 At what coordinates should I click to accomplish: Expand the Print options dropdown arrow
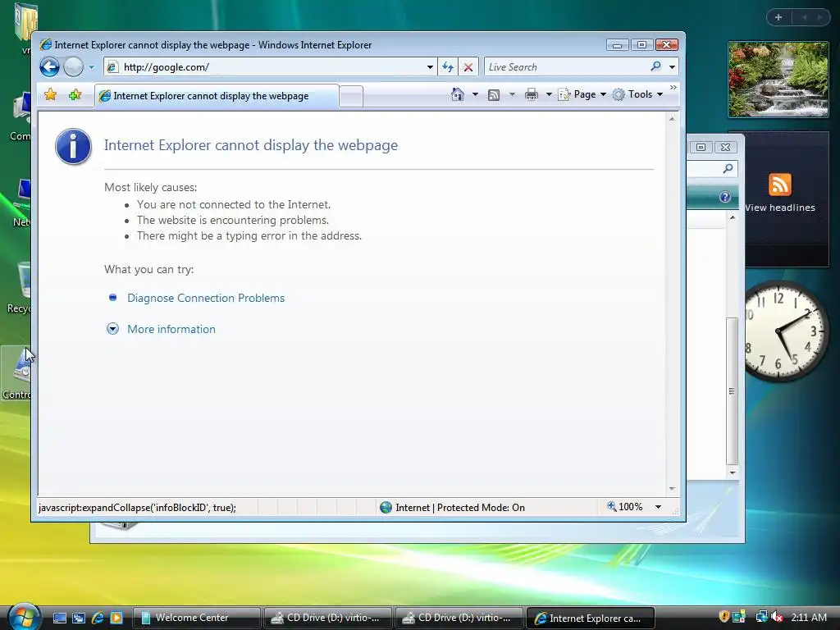pyautogui.click(x=549, y=94)
